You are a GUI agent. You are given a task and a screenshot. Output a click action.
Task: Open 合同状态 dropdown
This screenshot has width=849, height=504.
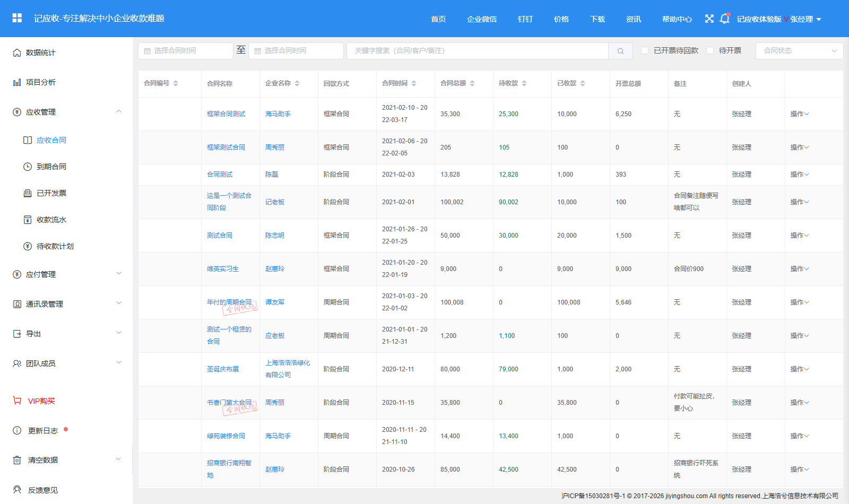799,51
